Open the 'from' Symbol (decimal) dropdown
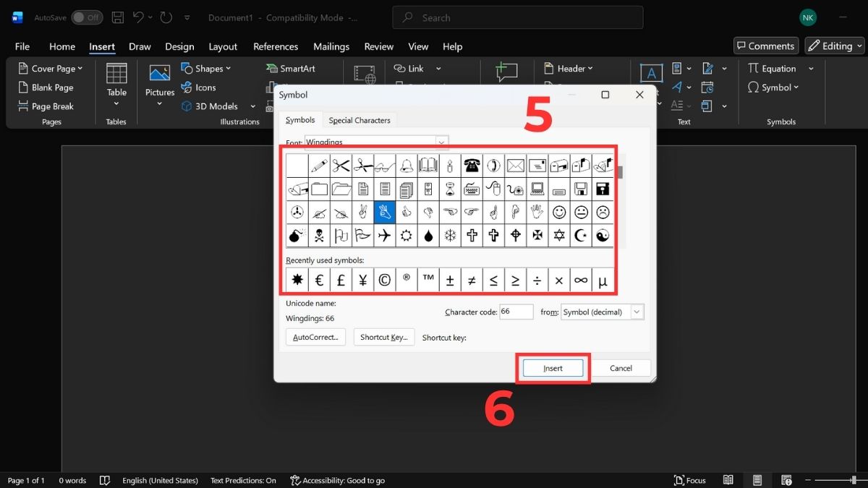 (x=636, y=312)
